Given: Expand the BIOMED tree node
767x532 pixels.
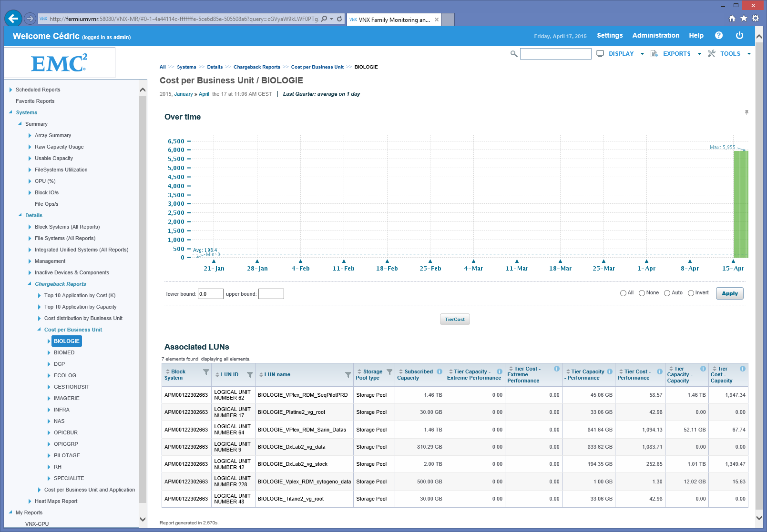Looking at the screenshot, I should (x=49, y=353).
